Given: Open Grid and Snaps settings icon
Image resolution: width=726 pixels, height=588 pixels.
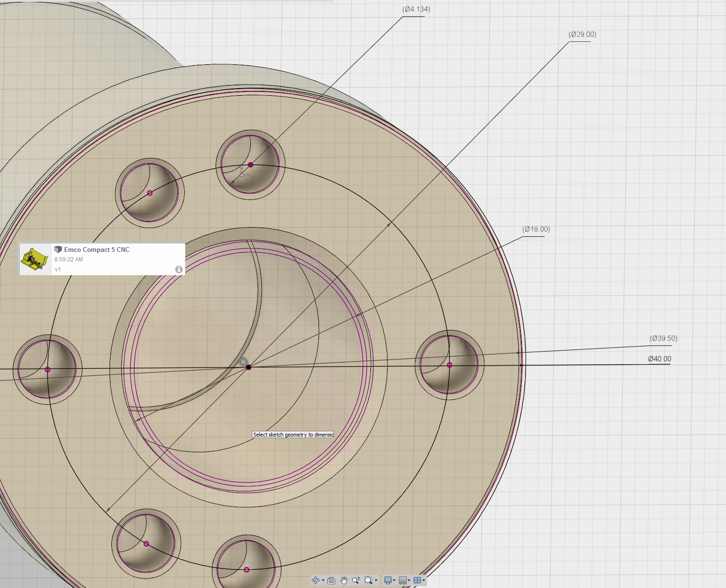Looking at the screenshot, I should point(403,580).
